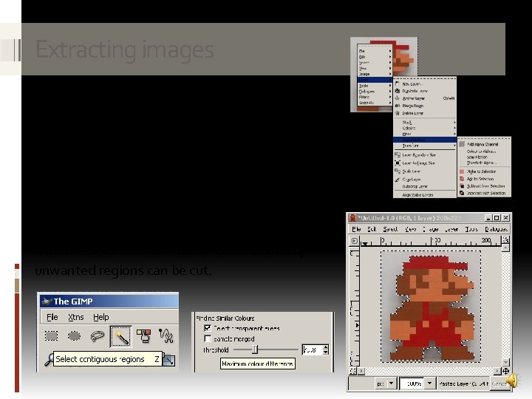Click the Delete Layer trash icon

click(398, 113)
